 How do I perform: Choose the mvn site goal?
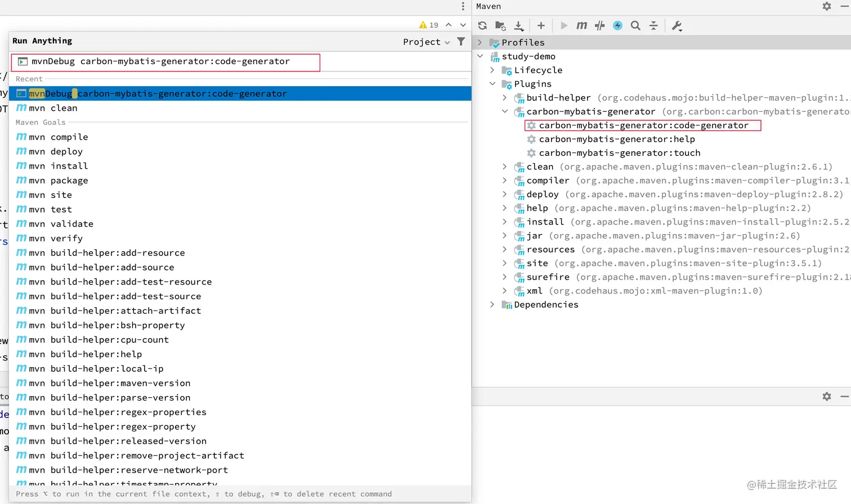[240, 195]
